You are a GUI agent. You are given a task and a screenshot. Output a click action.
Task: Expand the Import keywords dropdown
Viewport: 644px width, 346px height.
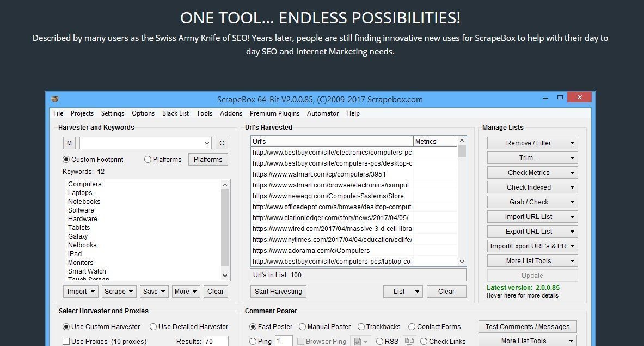[81, 292]
